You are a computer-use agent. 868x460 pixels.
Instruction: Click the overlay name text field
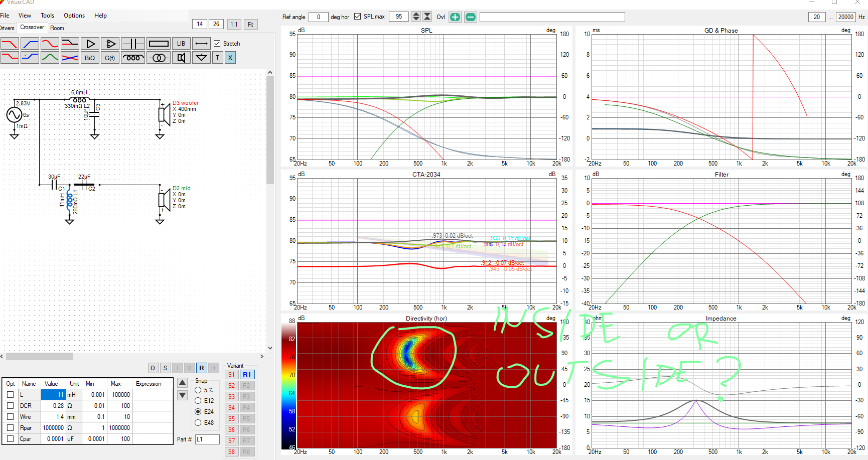pos(552,17)
